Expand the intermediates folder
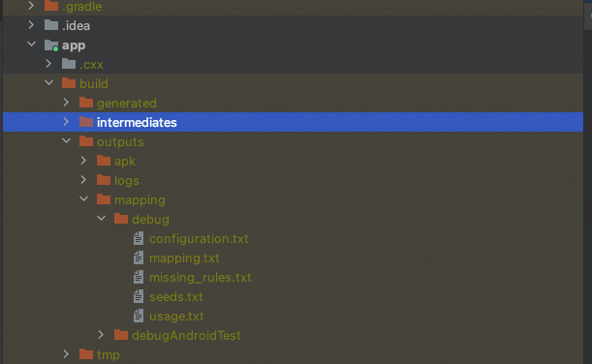The image size is (592, 364). point(66,122)
